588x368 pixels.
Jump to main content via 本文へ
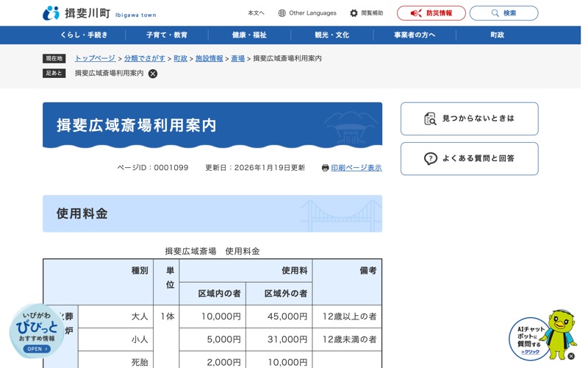tap(256, 13)
